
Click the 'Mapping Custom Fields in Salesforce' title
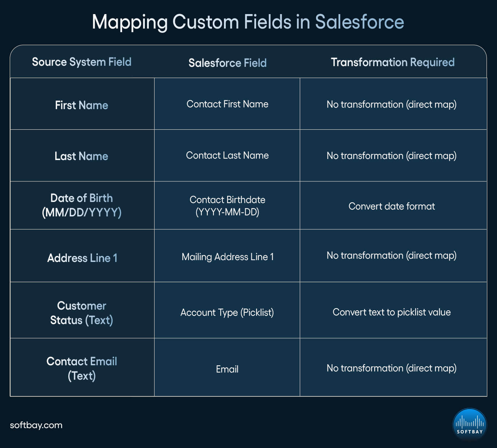pos(248,22)
